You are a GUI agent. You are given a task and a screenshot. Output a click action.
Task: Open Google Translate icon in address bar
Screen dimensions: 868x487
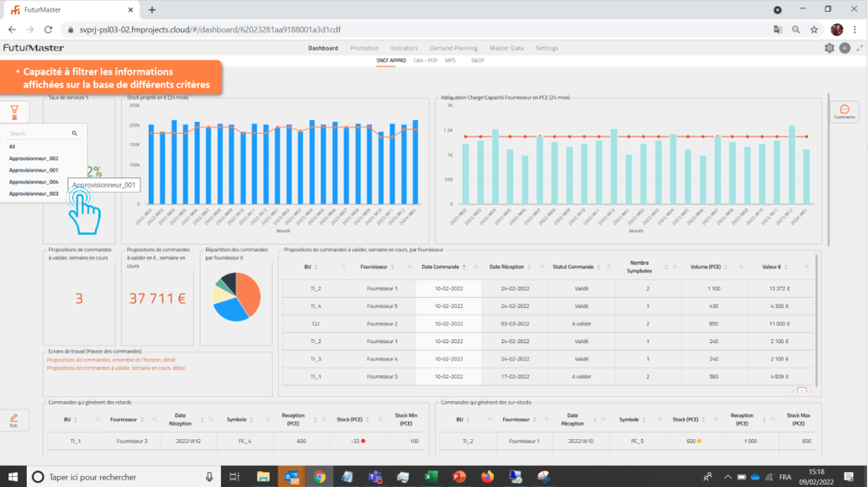coord(776,28)
